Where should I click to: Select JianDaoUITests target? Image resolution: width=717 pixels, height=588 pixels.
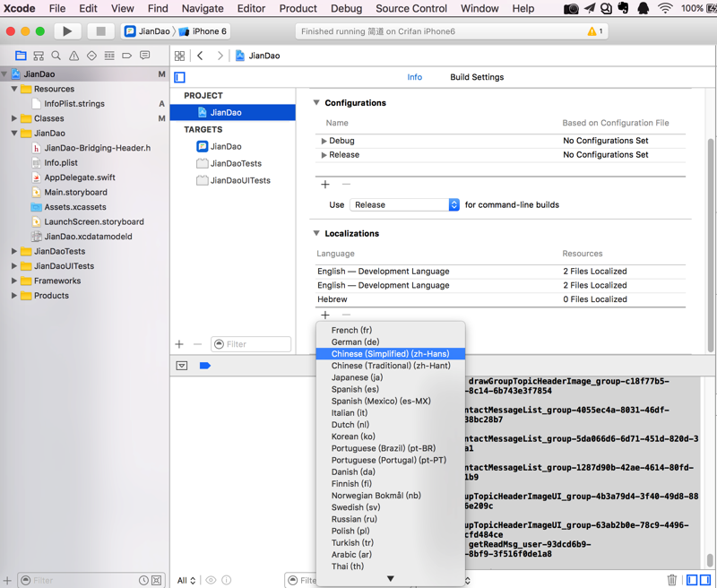point(233,180)
